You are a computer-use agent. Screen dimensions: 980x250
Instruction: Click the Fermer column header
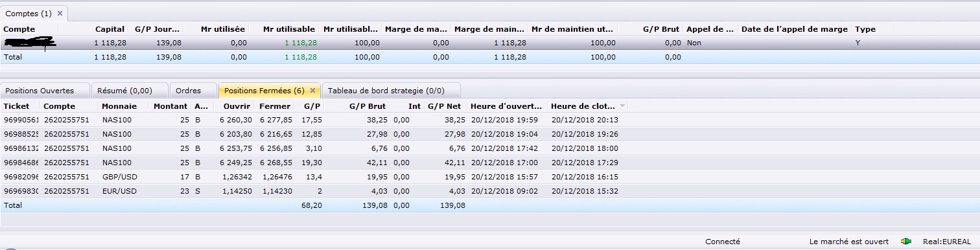pos(275,106)
